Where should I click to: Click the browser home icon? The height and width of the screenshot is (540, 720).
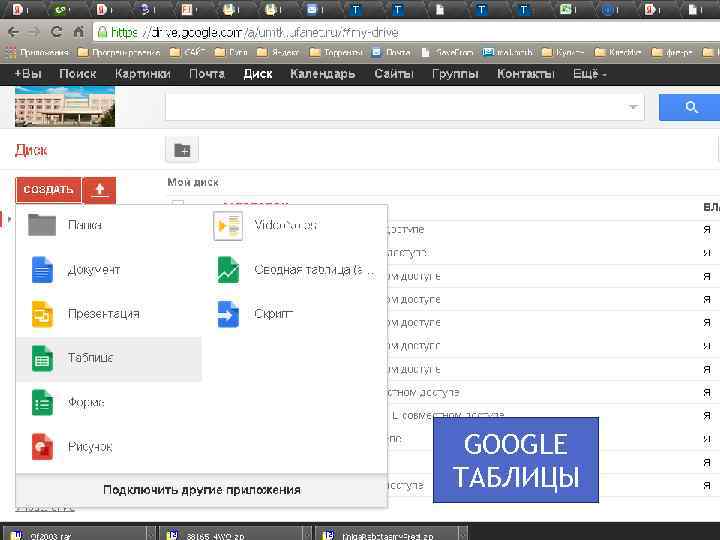point(79,32)
